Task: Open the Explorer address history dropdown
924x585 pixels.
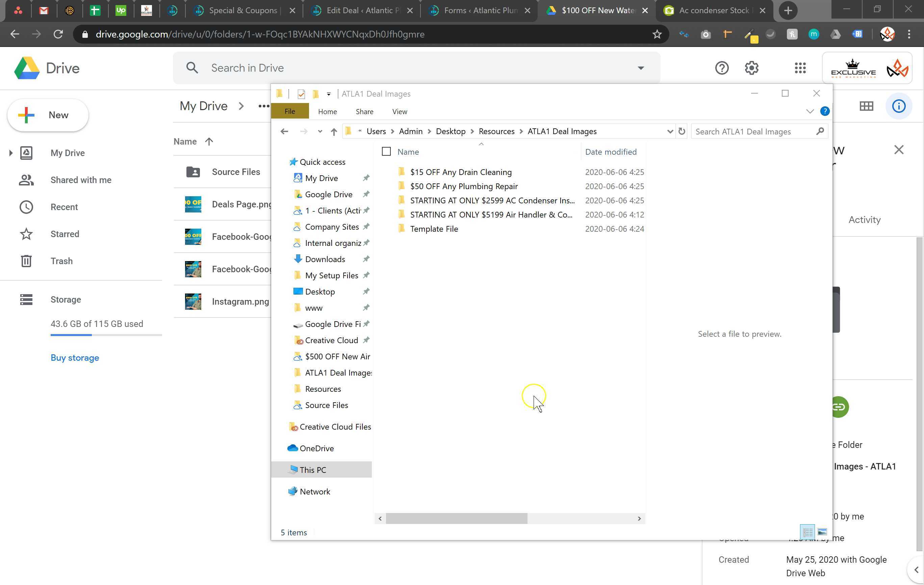Action: coord(670,131)
